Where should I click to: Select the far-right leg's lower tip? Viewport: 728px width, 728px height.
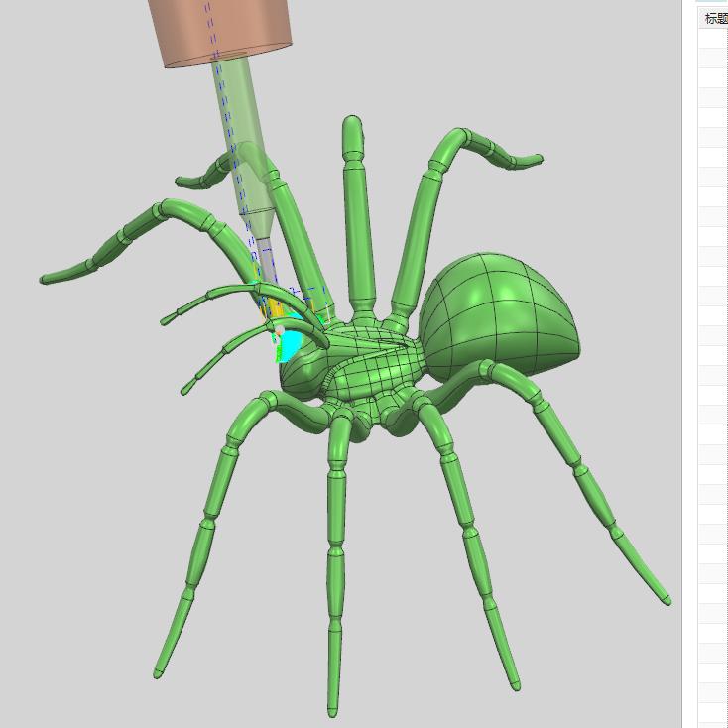pos(667,599)
